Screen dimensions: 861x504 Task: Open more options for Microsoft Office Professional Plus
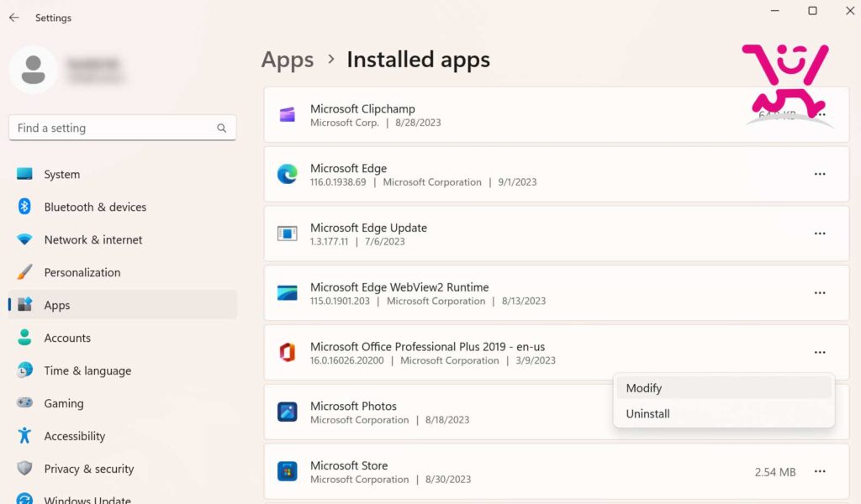[x=820, y=352]
